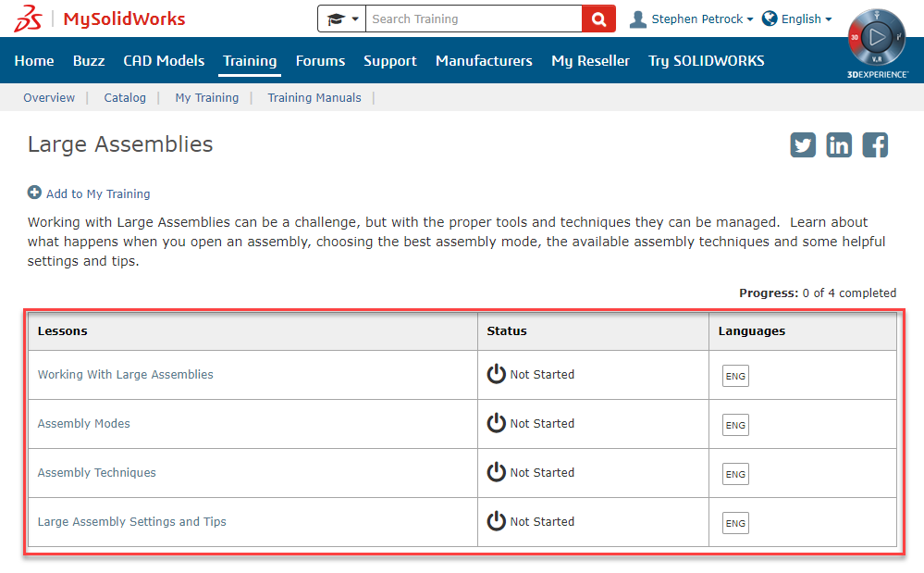Click ENG language badge for Assembly Techniques
The image size is (924, 573).
pos(735,474)
